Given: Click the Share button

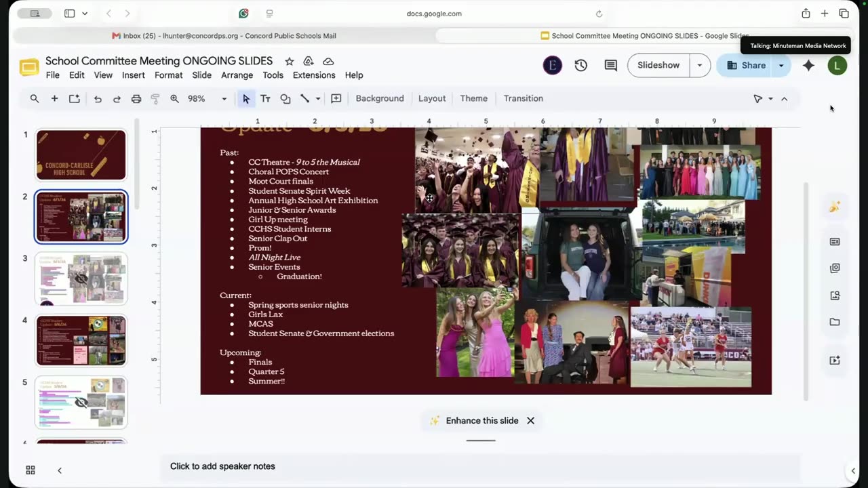Looking at the screenshot, I should [745, 65].
